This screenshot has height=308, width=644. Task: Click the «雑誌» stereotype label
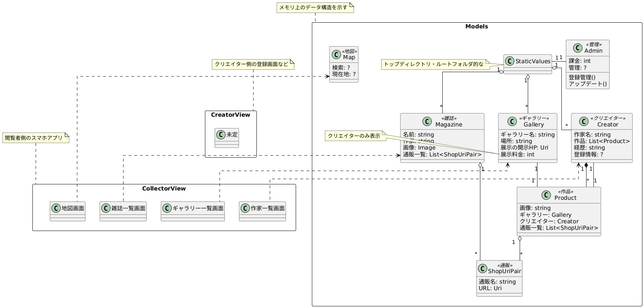click(x=449, y=118)
